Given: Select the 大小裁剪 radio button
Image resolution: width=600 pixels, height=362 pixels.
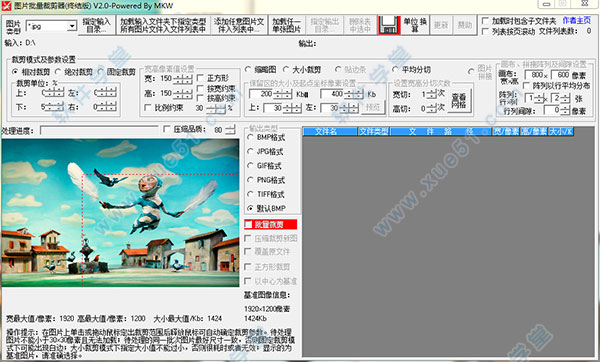Looking at the screenshot, I should coord(286,70).
